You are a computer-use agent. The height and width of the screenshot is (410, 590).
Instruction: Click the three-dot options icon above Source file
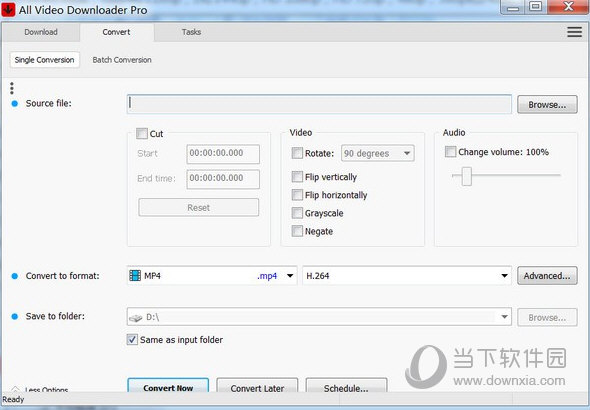coord(12,88)
